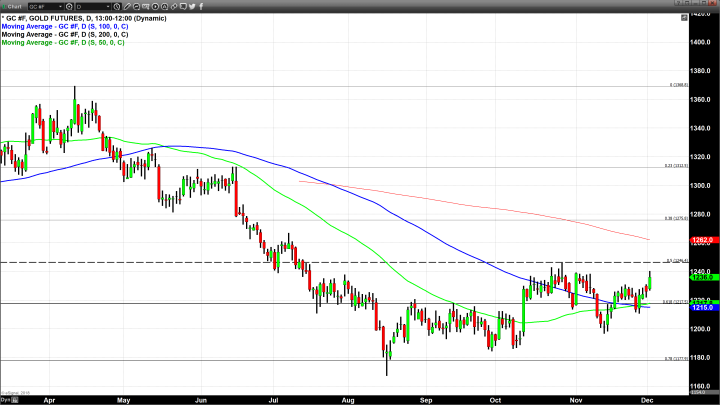
Task: Expand the GC #F symbol dropdown arrow
Action: pos(60,7)
